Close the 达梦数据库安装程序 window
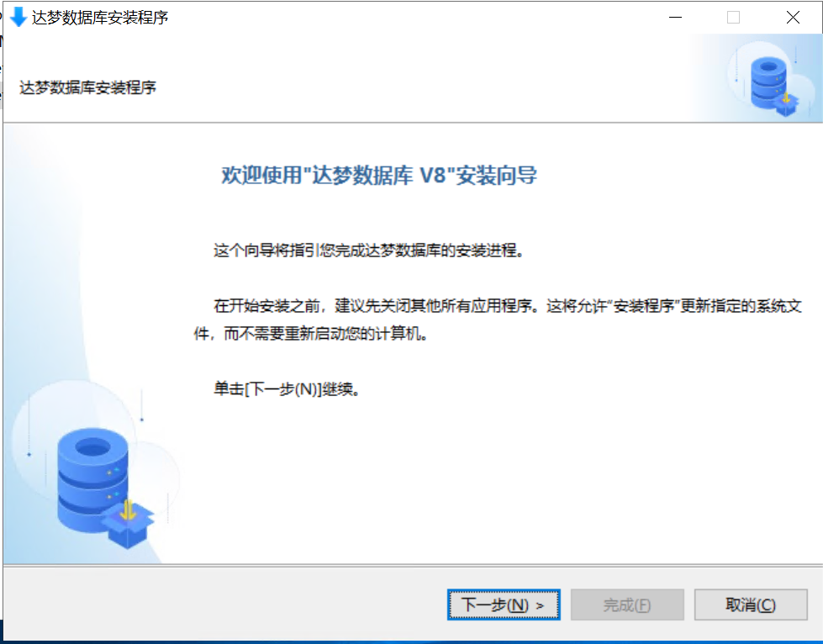 (793, 18)
